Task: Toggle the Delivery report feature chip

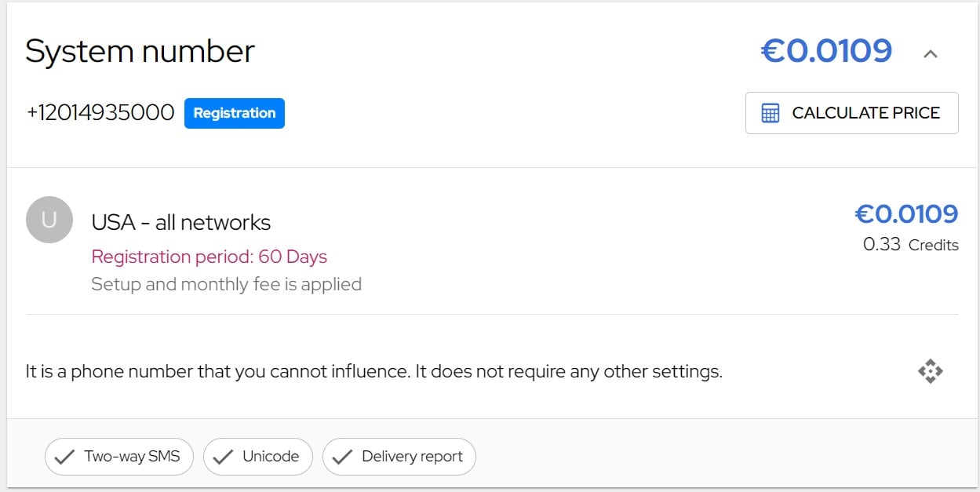Action: pyautogui.click(x=399, y=457)
